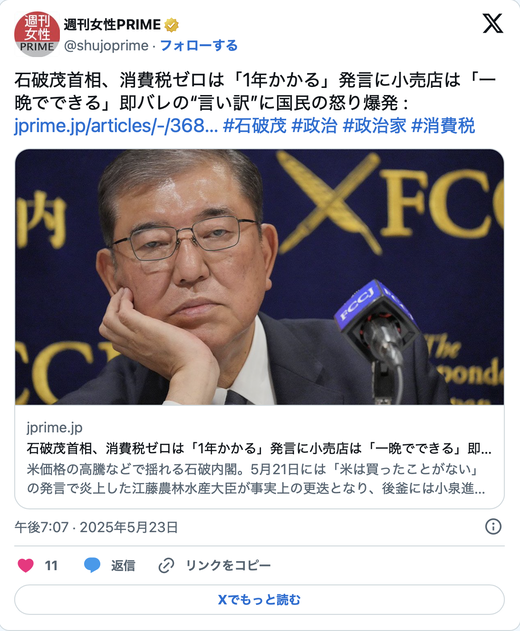520x631 pixels.
Task: Open the jprime.jp/articles link
Action: 116,126
